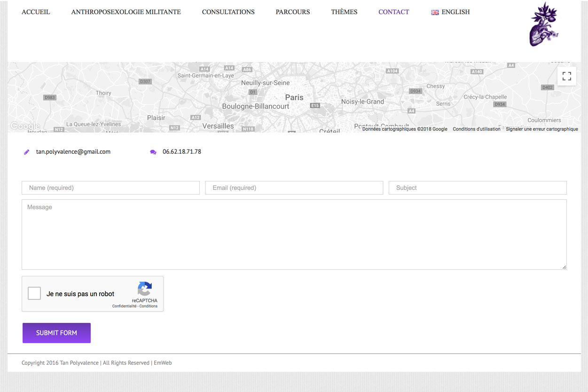588x392 pixels.
Task: Select the Contact menu item
Action: tap(394, 12)
